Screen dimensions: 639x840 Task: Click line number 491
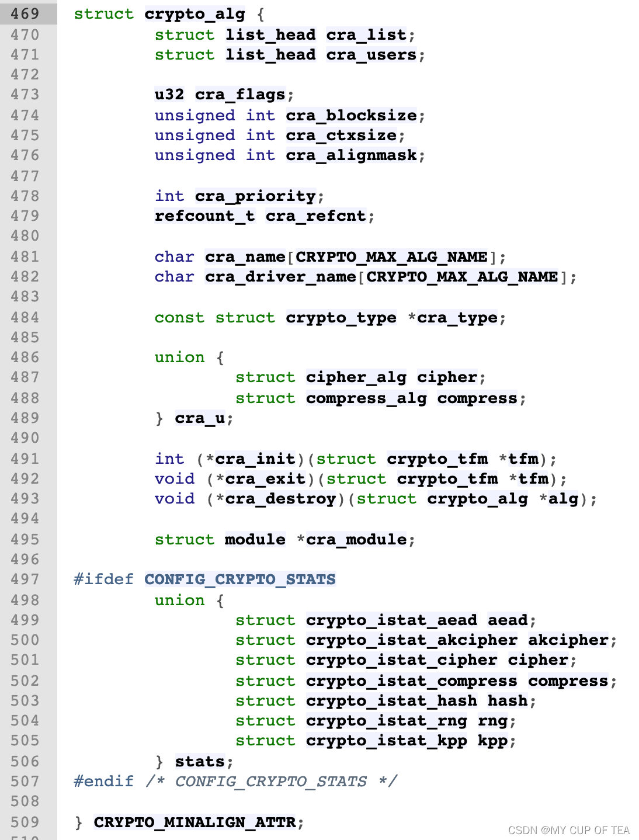(x=25, y=459)
